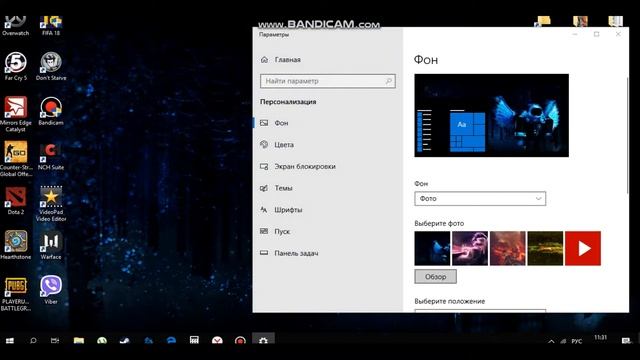640x360 pixels.
Task: Click the Settings window vertical scrollbar
Action: coord(627,135)
